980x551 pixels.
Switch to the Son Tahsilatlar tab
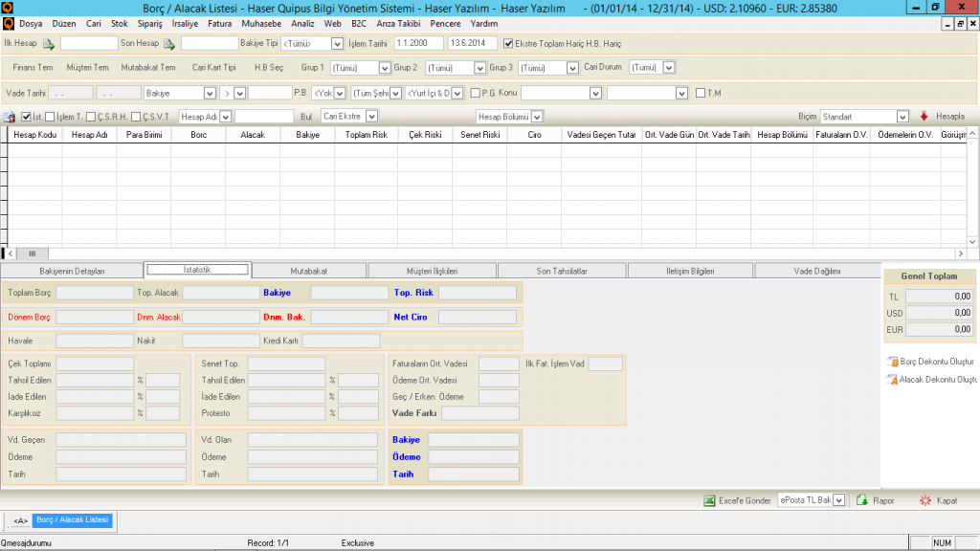coord(562,271)
